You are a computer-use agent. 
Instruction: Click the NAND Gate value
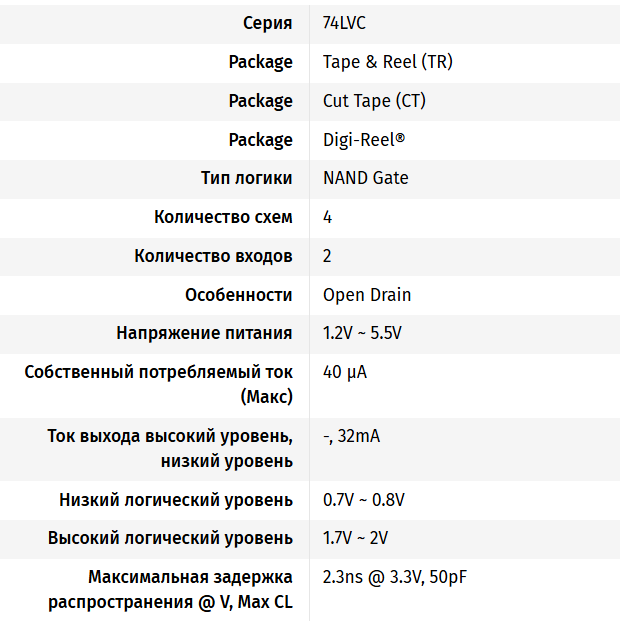365,178
